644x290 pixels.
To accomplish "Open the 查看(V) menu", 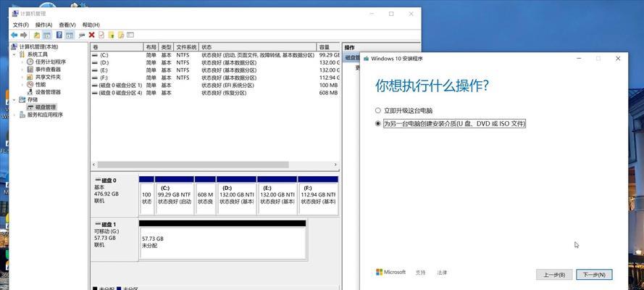I will (x=67, y=25).
